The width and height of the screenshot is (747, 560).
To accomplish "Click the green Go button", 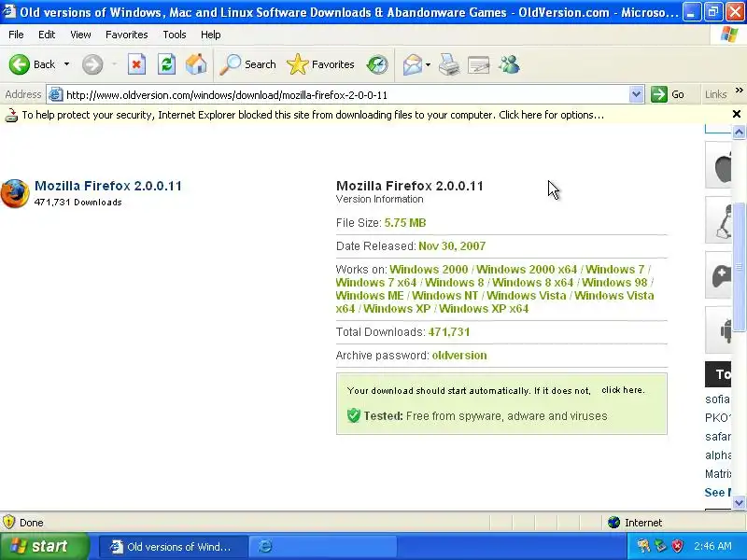I will pos(668,94).
